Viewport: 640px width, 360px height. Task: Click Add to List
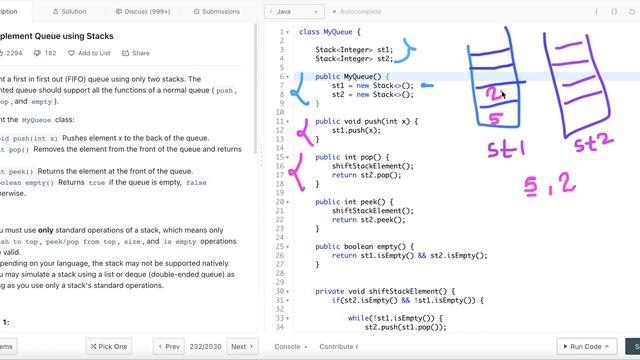click(89, 53)
